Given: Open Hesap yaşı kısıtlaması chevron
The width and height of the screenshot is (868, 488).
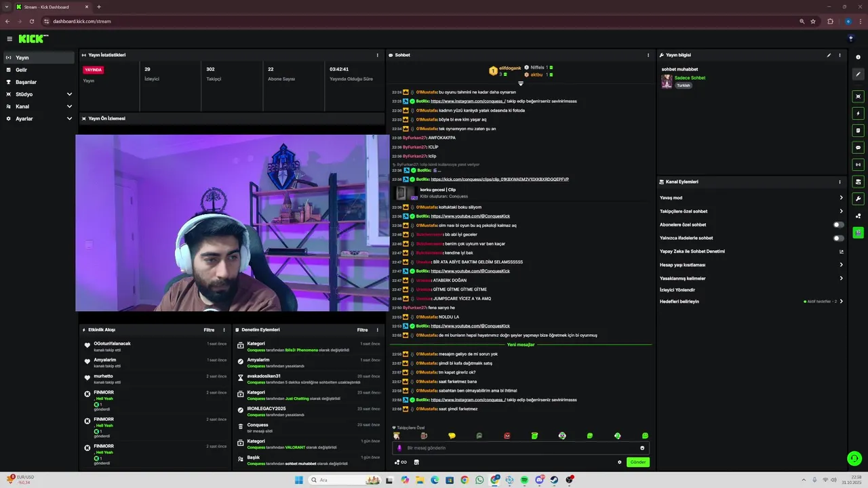Looking at the screenshot, I should (842, 265).
